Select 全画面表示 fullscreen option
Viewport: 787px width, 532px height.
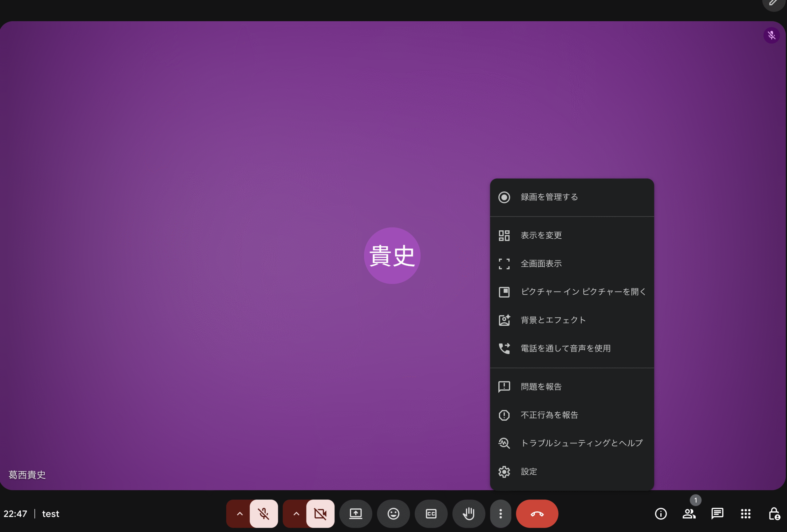[x=541, y=264]
